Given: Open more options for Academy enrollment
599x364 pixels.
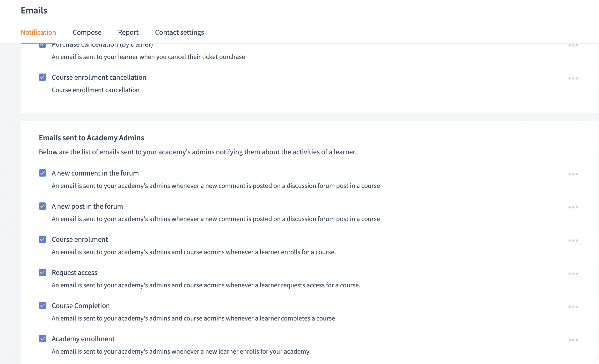Looking at the screenshot, I should tap(573, 340).
